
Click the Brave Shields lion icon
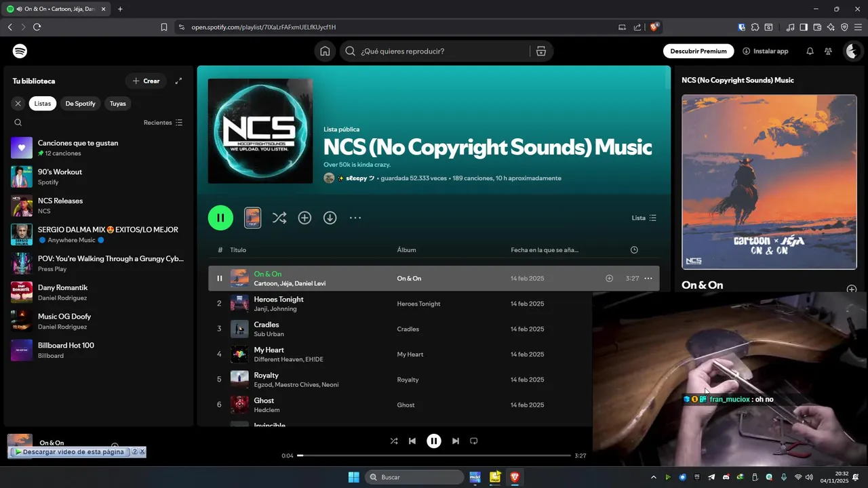[654, 27]
